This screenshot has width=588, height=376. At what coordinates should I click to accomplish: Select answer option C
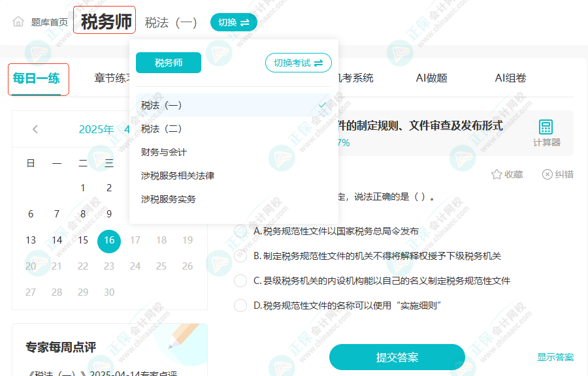click(x=240, y=280)
